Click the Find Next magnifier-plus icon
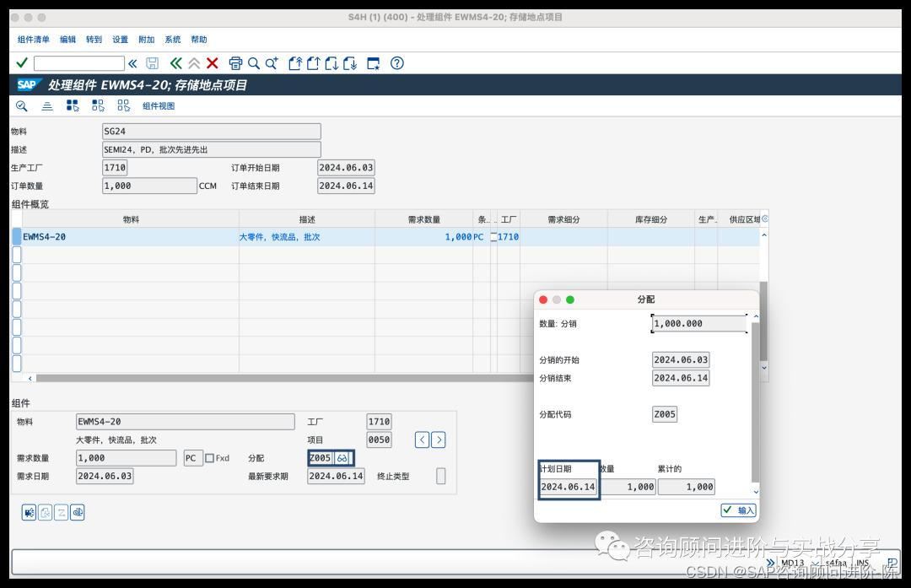 pyautogui.click(x=272, y=63)
